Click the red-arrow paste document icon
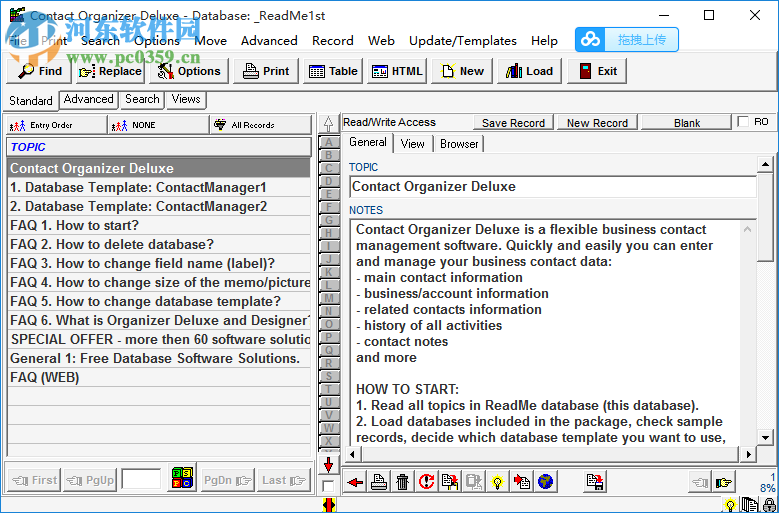The width and height of the screenshot is (779, 513). coord(522,482)
